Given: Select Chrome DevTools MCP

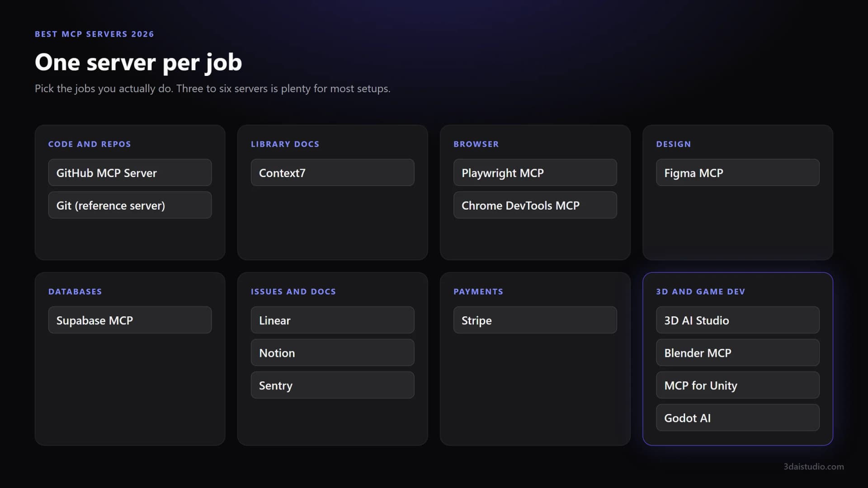Looking at the screenshot, I should pos(535,205).
